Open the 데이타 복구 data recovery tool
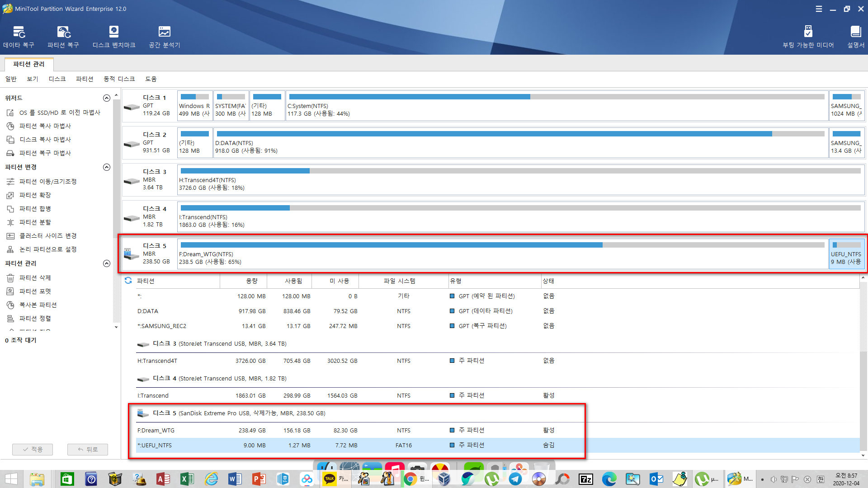Screen dimensions: 868x488 coord(19,37)
